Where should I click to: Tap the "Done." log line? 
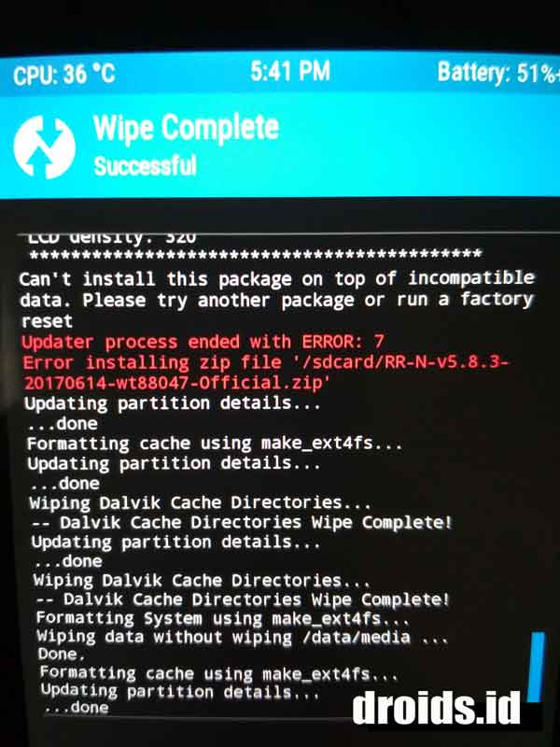(62, 654)
